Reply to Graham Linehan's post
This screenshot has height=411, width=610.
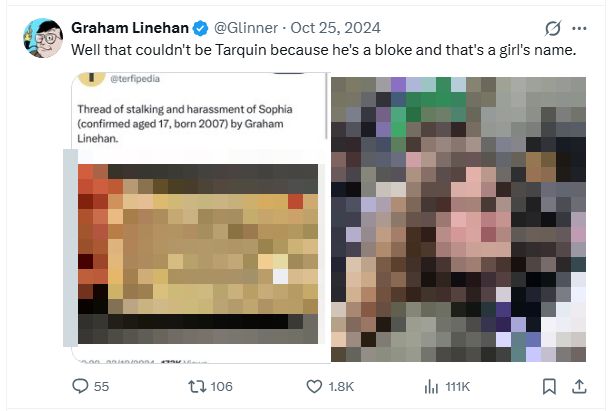click(82, 386)
